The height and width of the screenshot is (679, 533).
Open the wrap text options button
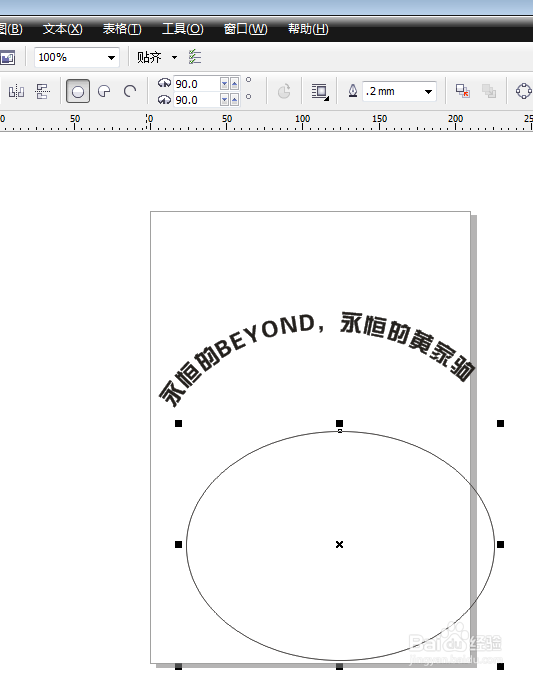[320, 91]
